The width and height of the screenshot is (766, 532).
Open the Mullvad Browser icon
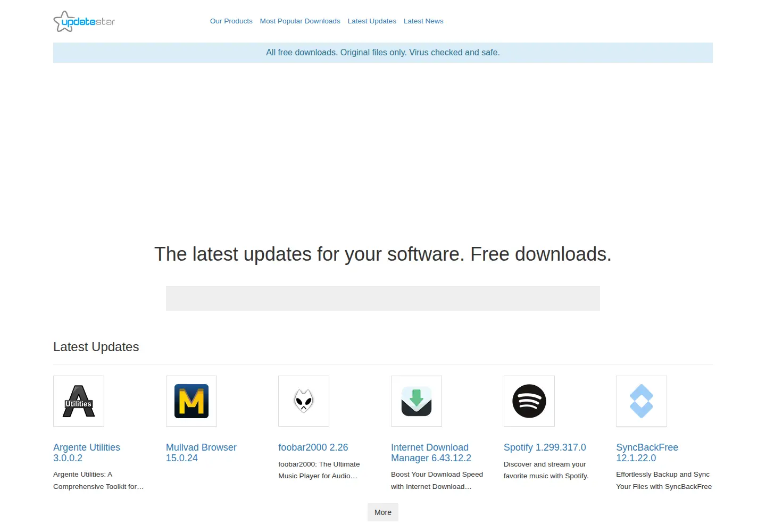pos(191,401)
